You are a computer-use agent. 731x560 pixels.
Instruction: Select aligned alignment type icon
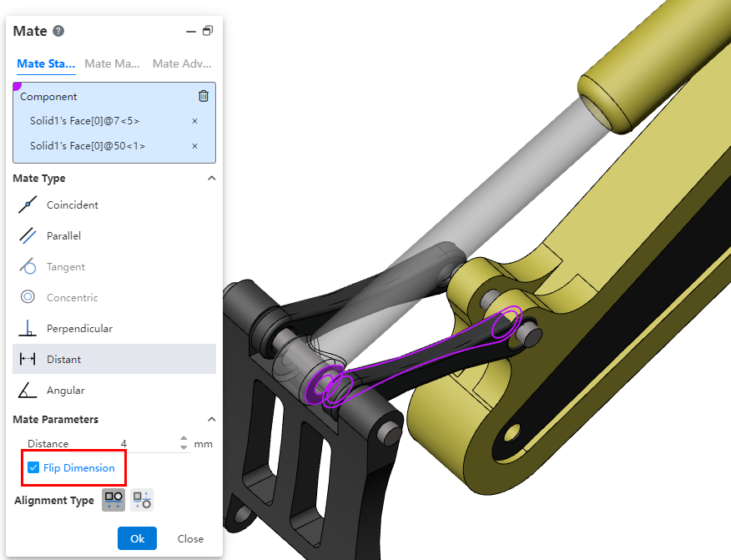click(x=113, y=500)
